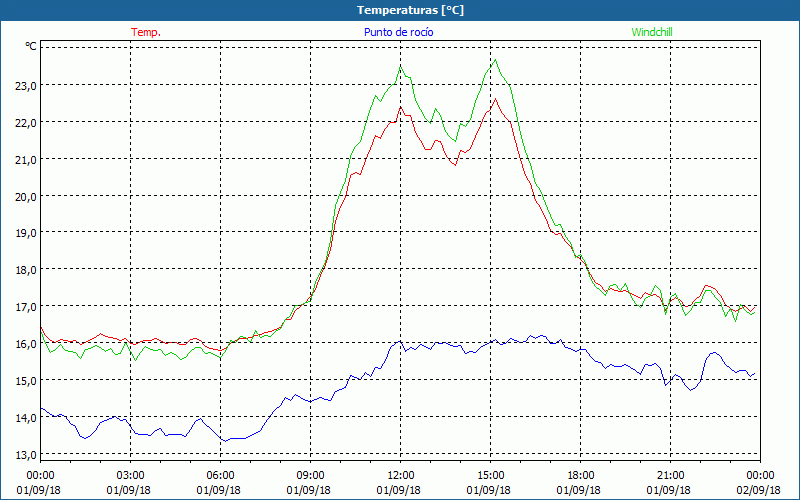Select the blue Punto de rocío legend
Image resolution: width=800 pixels, height=500 pixels.
[398, 32]
